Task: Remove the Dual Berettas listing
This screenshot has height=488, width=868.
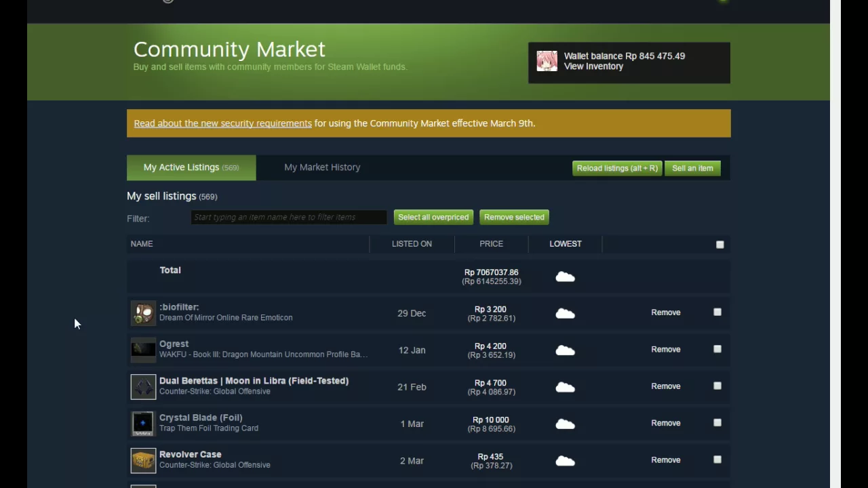Action: click(666, 386)
